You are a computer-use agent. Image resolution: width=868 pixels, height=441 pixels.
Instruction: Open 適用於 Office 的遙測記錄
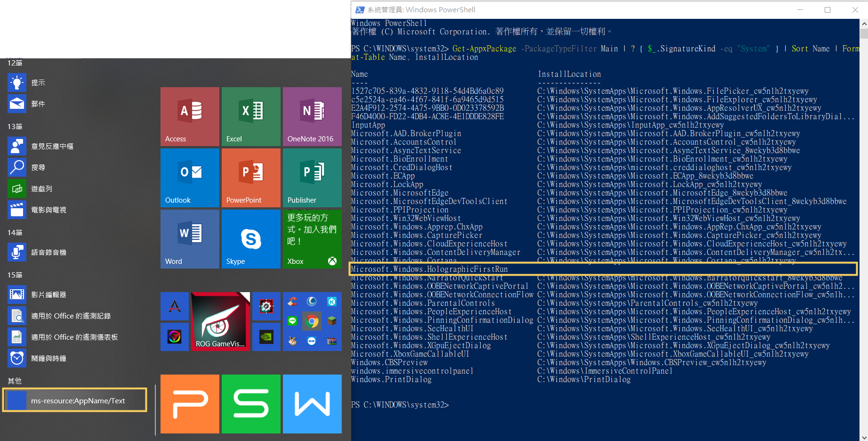75,316
